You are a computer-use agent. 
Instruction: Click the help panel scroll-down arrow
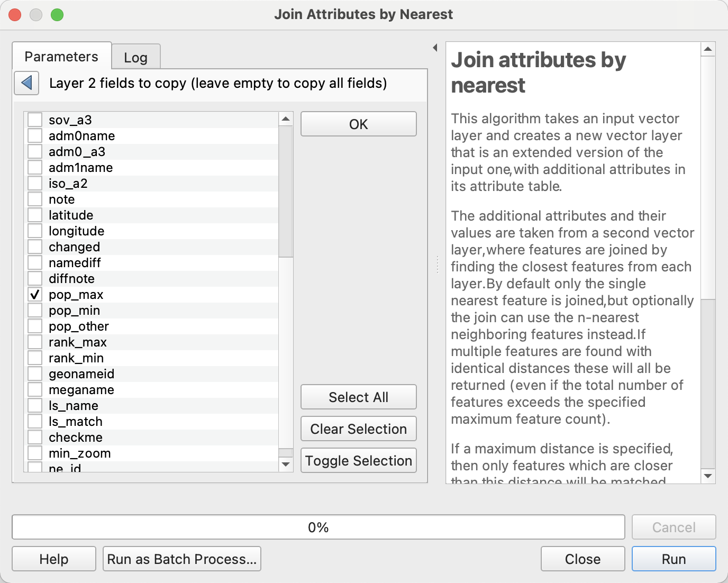(x=708, y=475)
